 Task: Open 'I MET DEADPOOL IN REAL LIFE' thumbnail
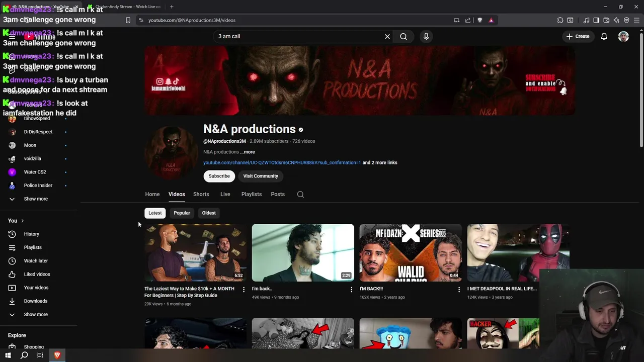[518, 252]
